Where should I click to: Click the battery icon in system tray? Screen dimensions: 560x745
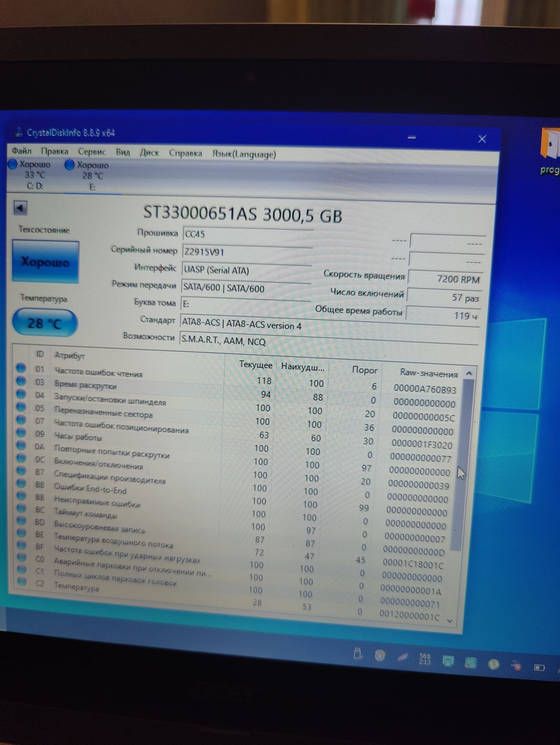(x=539, y=667)
